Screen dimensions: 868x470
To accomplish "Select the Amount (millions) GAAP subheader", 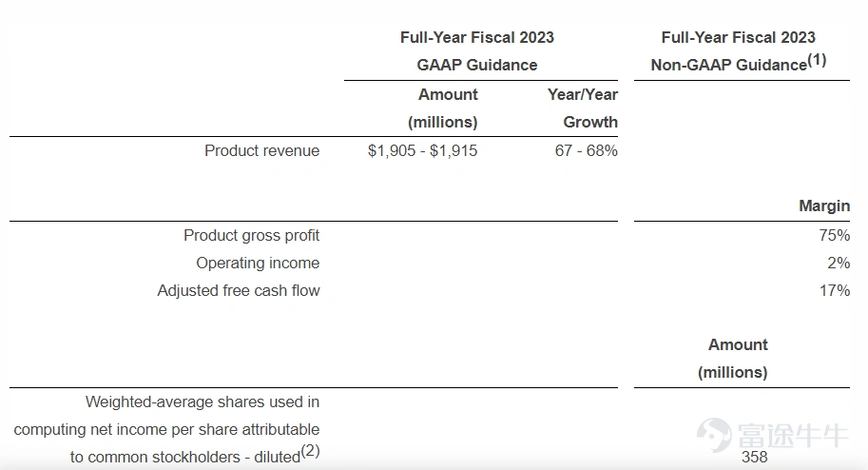I will click(443, 108).
